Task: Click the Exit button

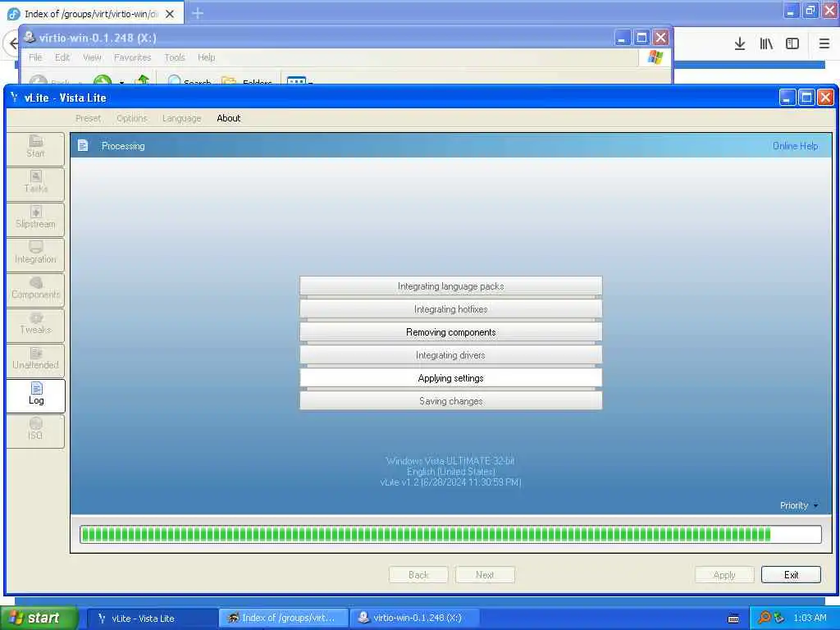Action: tap(791, 575)
